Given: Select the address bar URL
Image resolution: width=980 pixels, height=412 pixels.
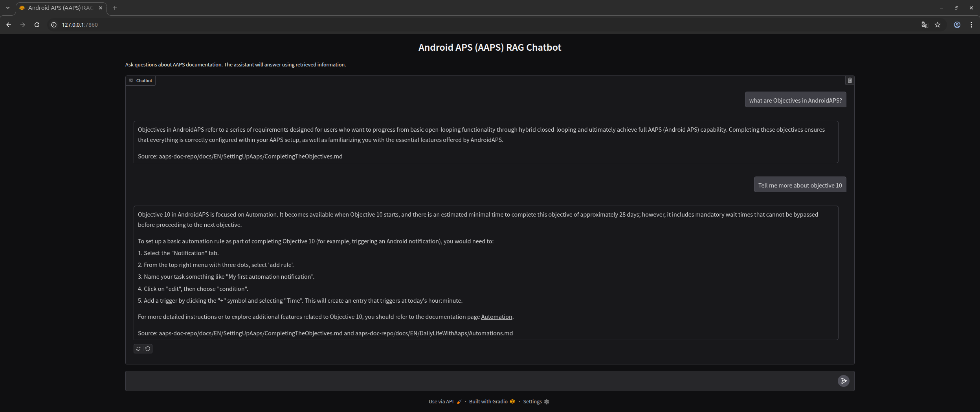Looking at the screenshot, I should (79, 24).
